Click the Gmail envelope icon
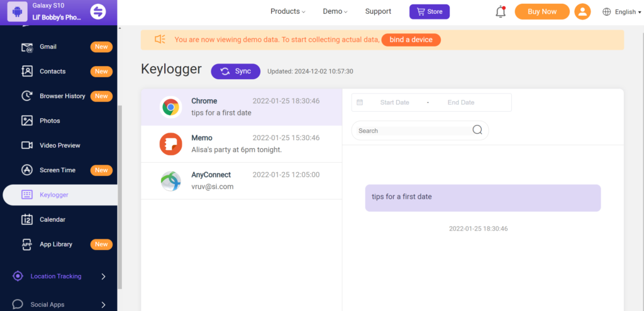 tap(27, 47)
